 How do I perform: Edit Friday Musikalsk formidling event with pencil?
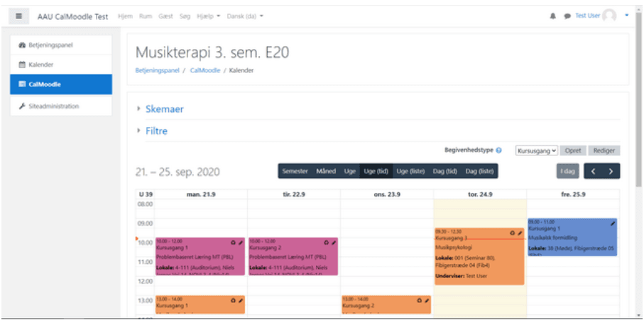613,224
